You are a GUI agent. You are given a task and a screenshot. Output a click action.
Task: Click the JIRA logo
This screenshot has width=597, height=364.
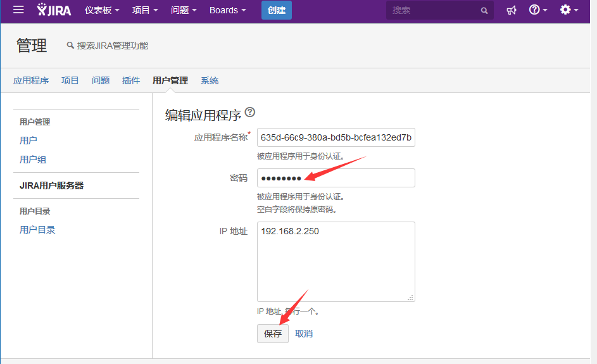click(54, 10)
